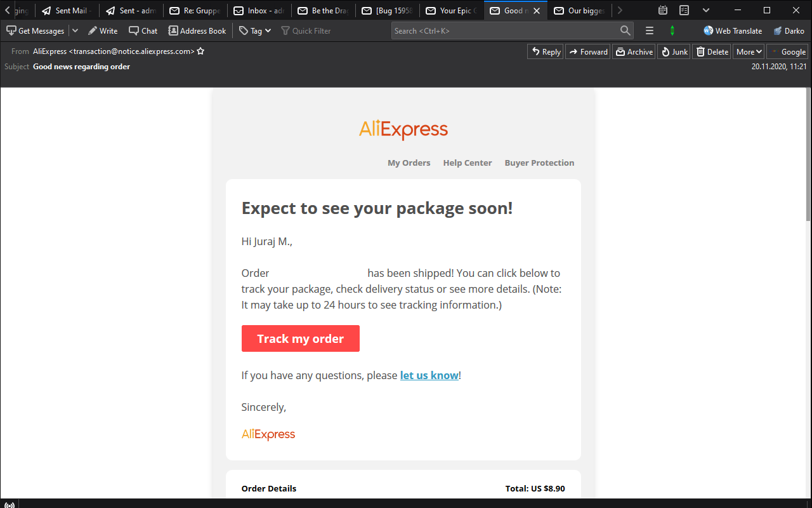Screen dimensions: 812x508
Task: Reply to the AliExpress email
Action: point(546,52)
